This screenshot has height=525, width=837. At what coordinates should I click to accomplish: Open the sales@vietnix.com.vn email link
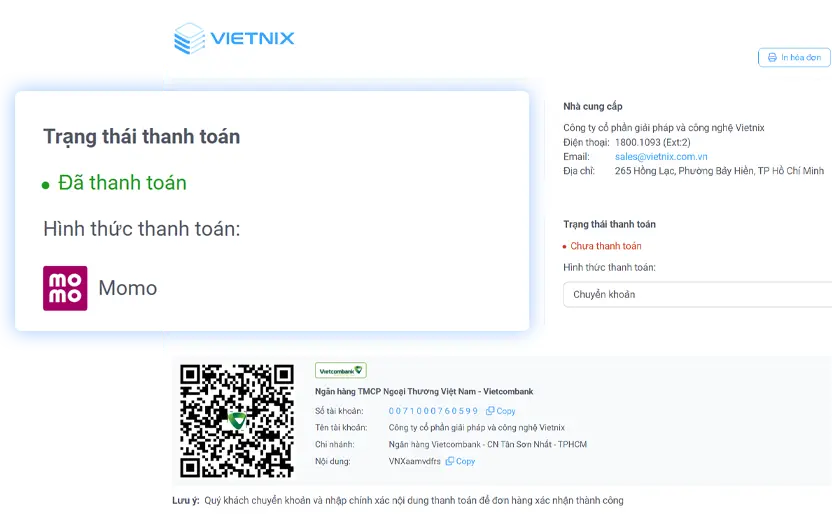tap(661, 156)
